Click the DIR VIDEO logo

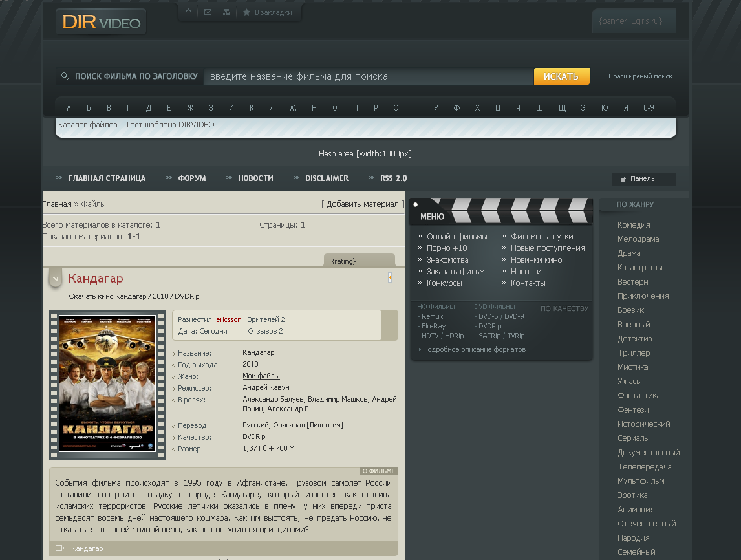(x=101, y=22)
